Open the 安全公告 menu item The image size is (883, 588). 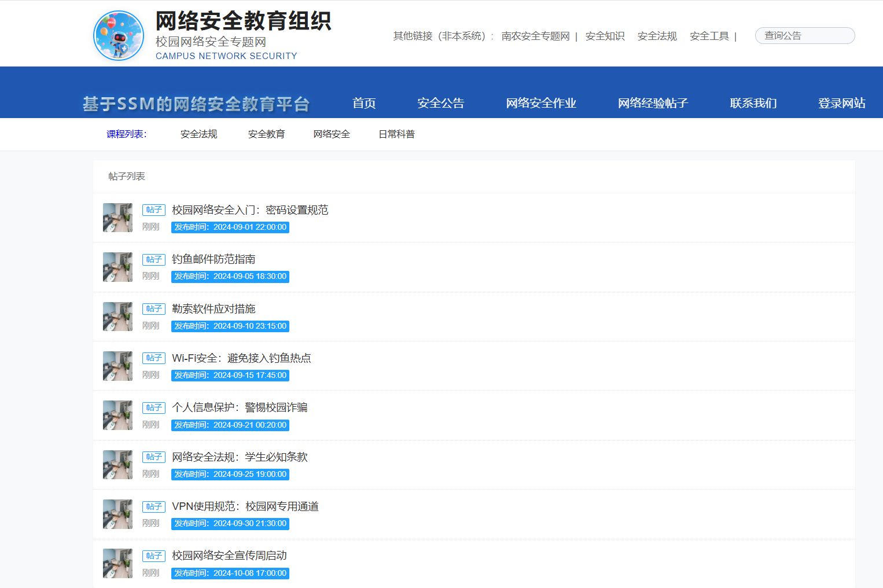(x=440, y=103)
